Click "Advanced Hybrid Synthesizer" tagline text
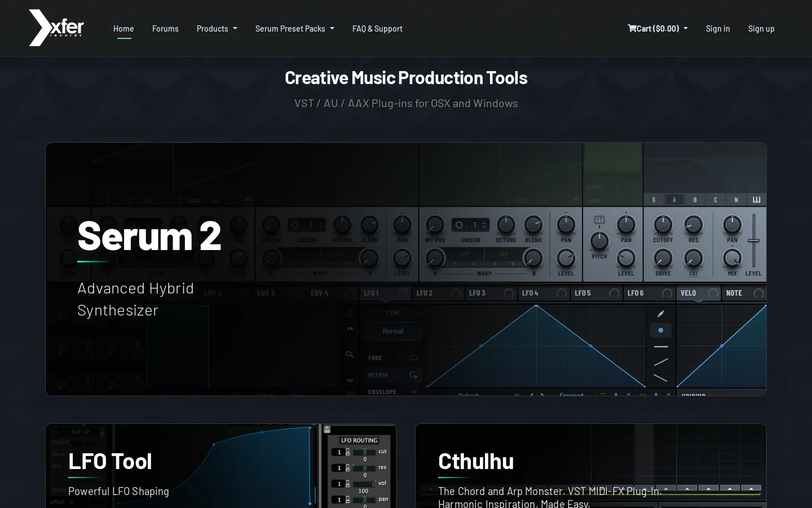Viewport: 812px width, 508px height. 135,299
